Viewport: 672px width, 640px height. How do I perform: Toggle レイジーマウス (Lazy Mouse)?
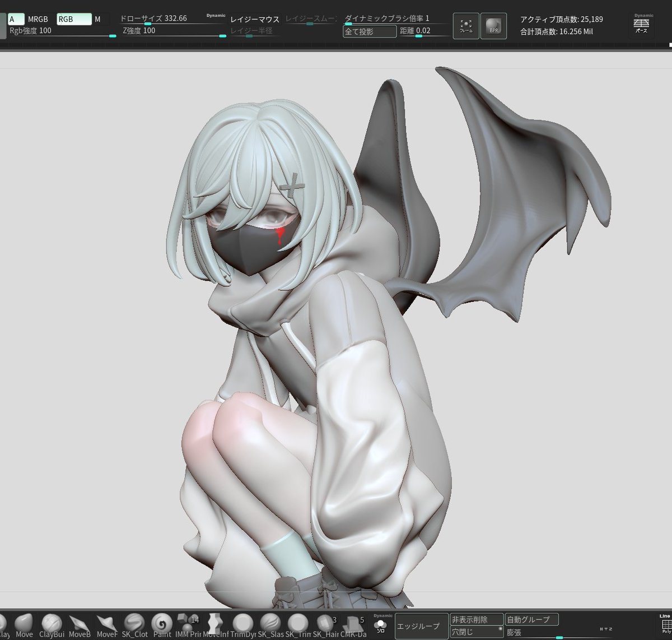point(255,19)
